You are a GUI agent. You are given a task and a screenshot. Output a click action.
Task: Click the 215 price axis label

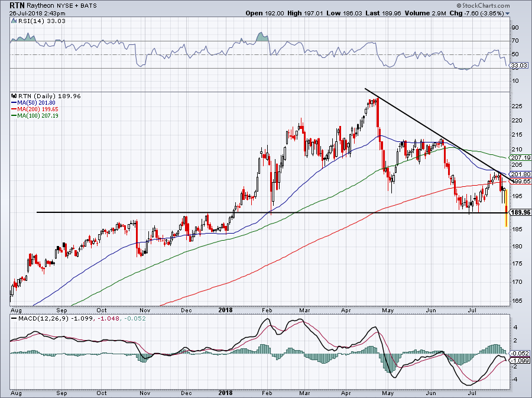(x=517, y=135)
